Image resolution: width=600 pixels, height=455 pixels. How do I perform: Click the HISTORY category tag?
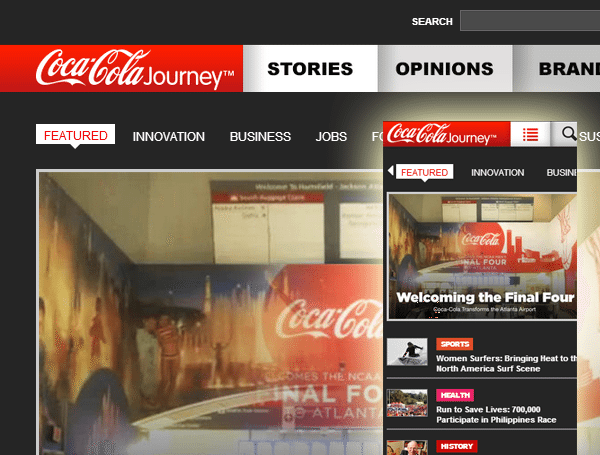click(457, 446)
